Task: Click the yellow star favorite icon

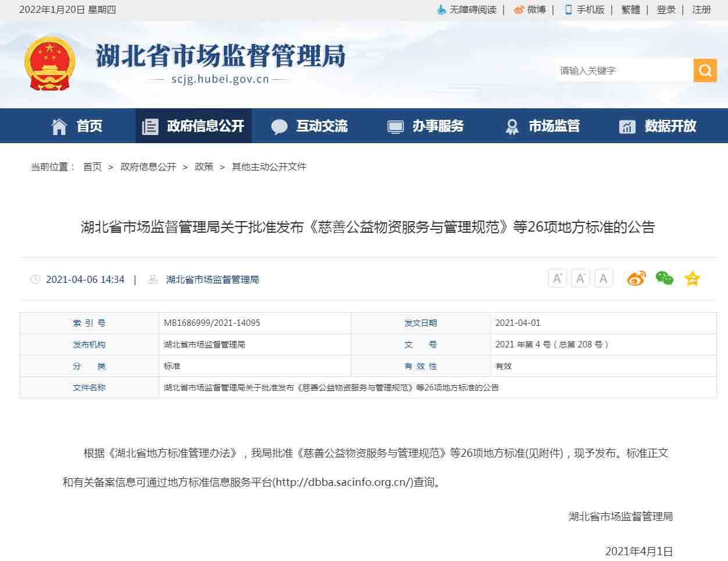Action: [692, 279]
